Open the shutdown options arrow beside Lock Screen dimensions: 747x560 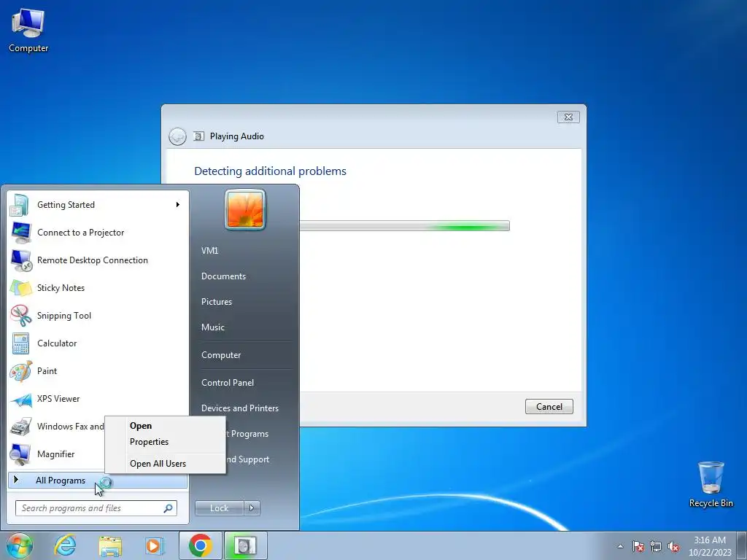pyautogui.click(x=252, y=508)
